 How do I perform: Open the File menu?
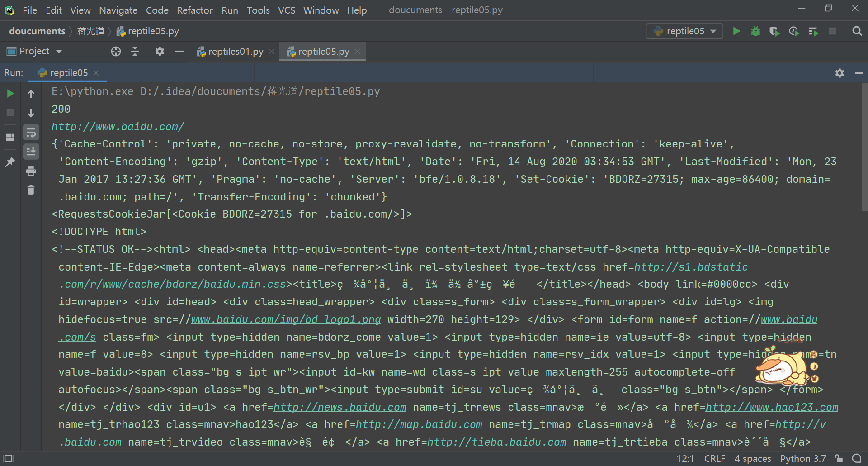(x=30, y=10)
